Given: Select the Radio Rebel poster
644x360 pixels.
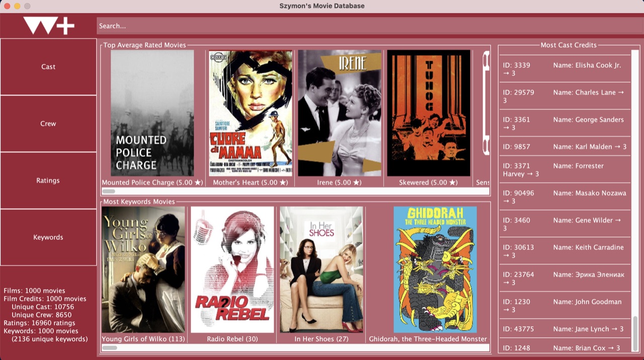Looking at the screenshot, I should click(x=232, y=269).
